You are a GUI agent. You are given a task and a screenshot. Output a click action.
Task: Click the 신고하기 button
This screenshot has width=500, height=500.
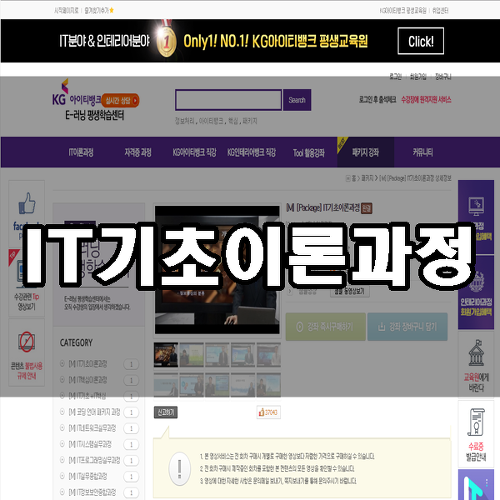(166, 412)
